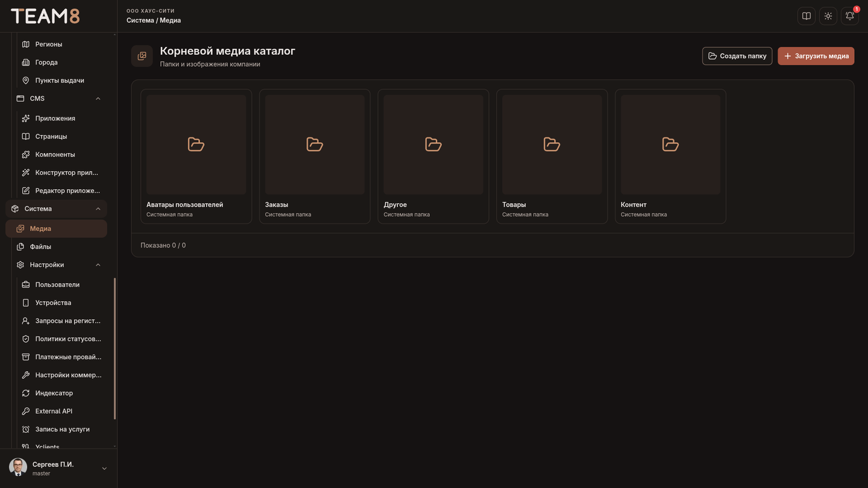Open the notifications bell

pyautogui.click(x=850, y=16)
